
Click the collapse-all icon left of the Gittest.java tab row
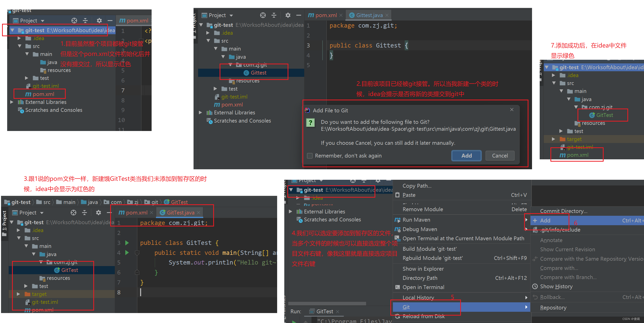tap(274, 15)
